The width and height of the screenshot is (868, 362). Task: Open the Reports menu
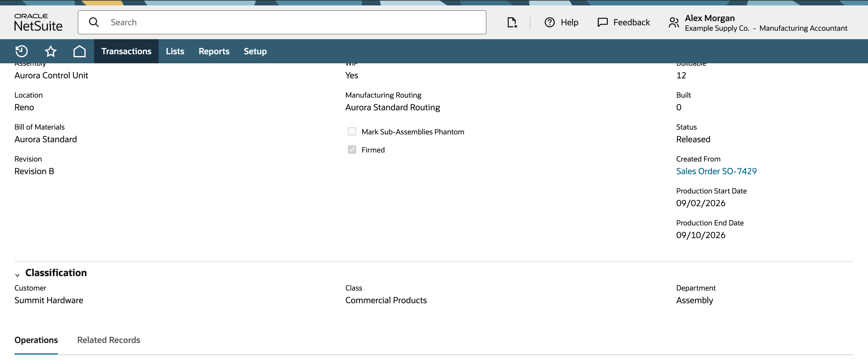pyautogui.click(x=214, y=51)
